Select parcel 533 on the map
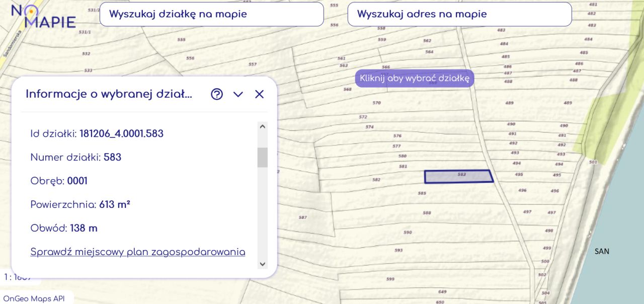644x304 pixels. pyautogui.click(x=88, y=70)
